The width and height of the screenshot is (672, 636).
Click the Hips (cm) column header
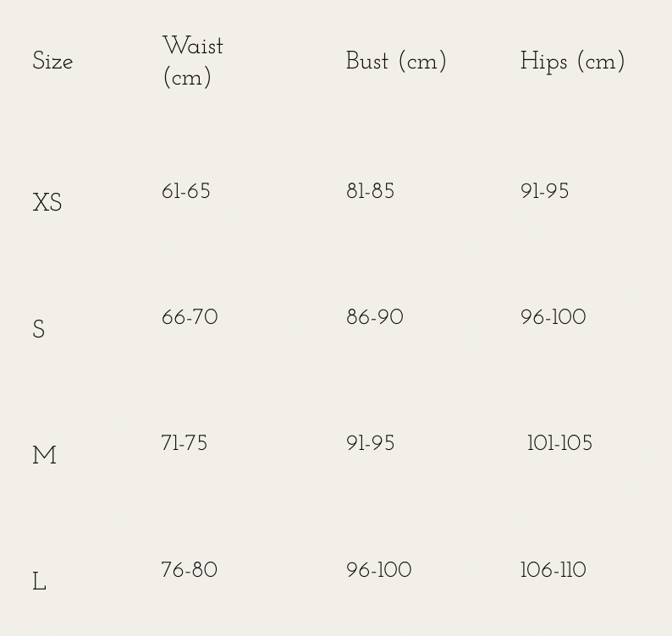click(572, 62)
